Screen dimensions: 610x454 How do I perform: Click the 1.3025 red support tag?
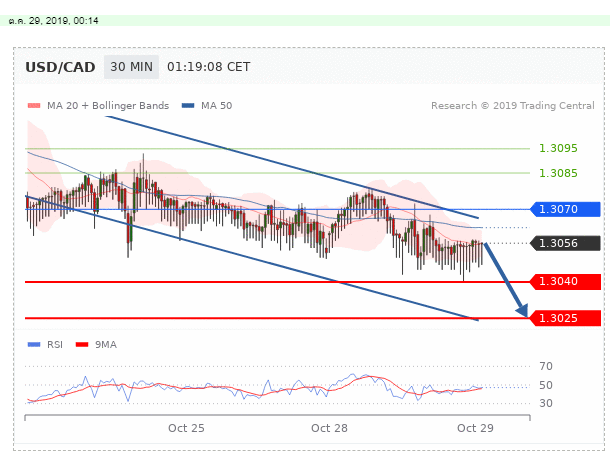click(565, 318)
